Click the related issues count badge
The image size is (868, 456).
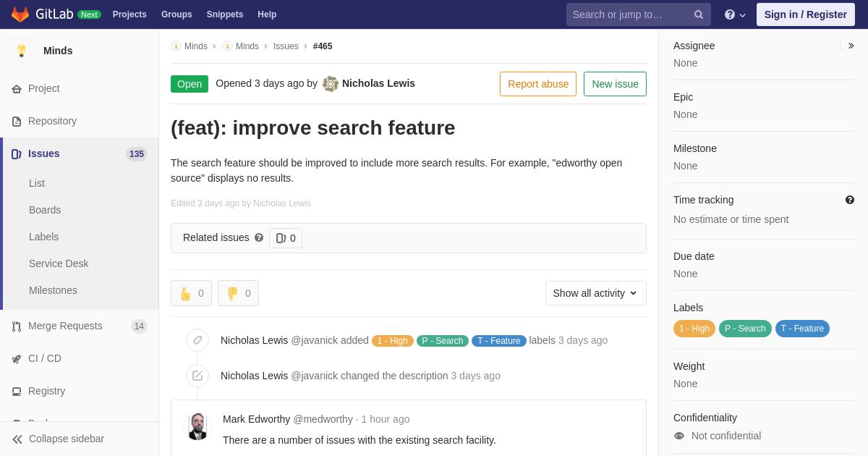click(286, 238)
